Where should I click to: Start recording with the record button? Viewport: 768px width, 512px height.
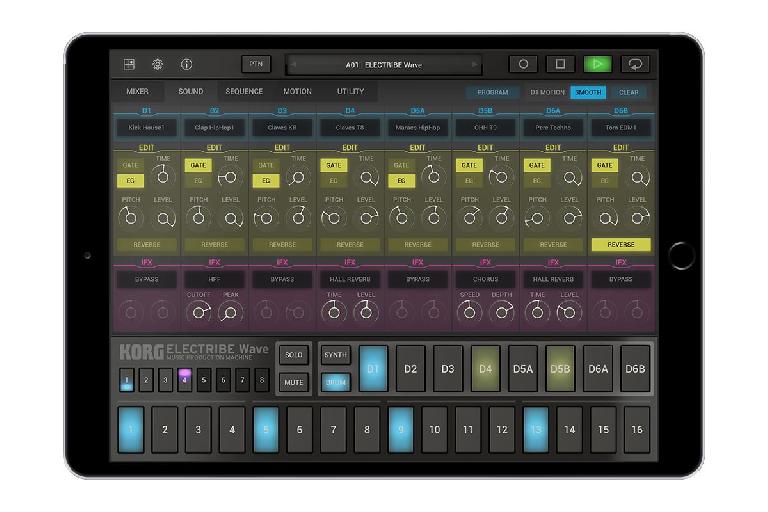pyautogui.click(x=523, y=64)
